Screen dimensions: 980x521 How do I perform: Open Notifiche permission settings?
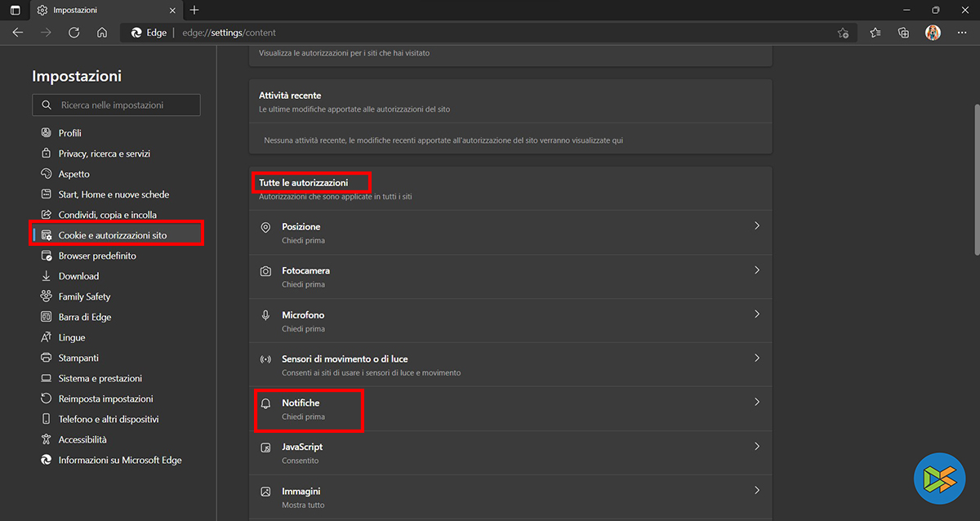point(510,409)
